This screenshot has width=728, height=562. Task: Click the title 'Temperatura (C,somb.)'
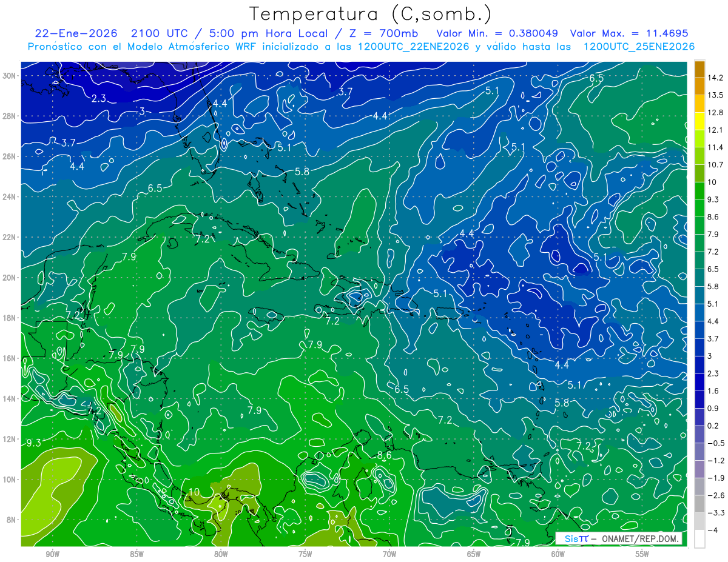point(371,14)
